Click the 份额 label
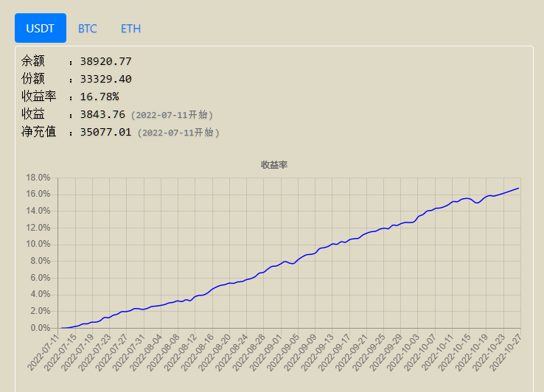 [33, 79]
